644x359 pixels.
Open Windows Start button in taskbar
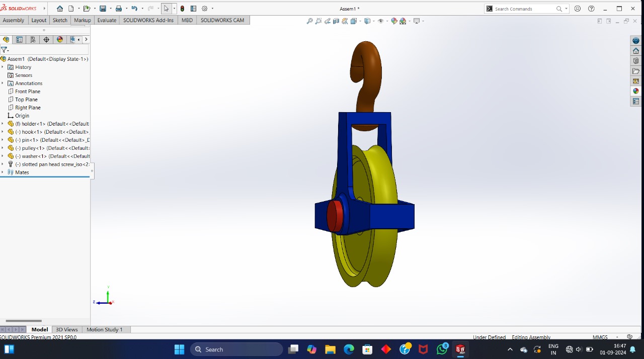(180, 349)
